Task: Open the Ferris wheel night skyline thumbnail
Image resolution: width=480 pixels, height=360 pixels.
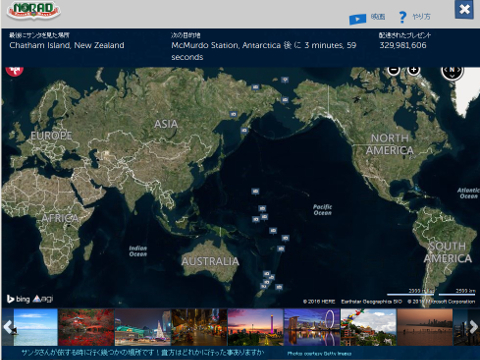Action: click(312, 327)
